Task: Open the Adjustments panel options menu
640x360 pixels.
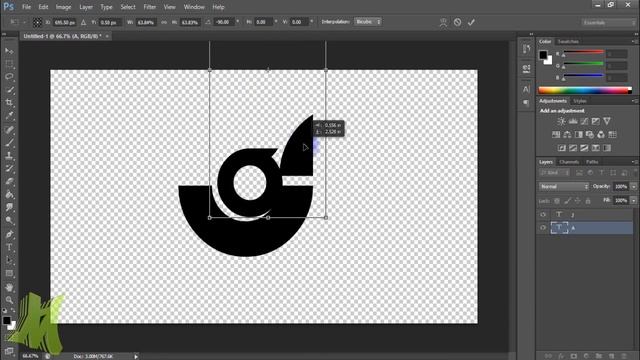Action: [634, 101]
